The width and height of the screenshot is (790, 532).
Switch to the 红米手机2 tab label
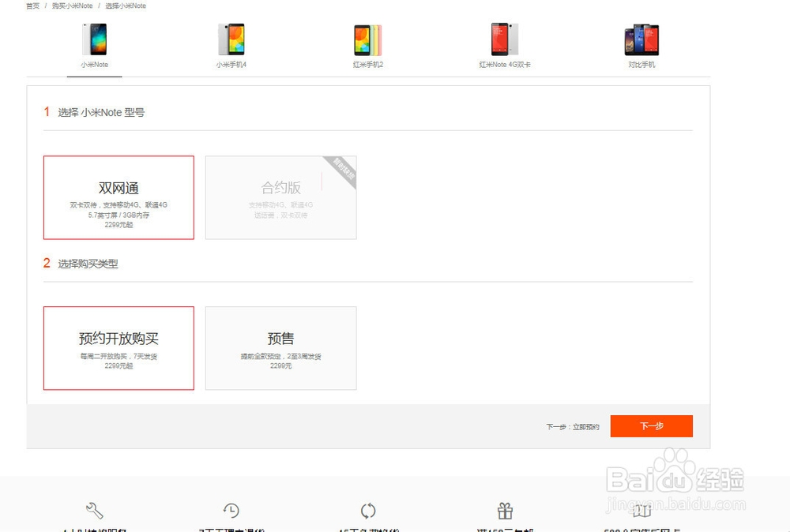coord(368,65)
